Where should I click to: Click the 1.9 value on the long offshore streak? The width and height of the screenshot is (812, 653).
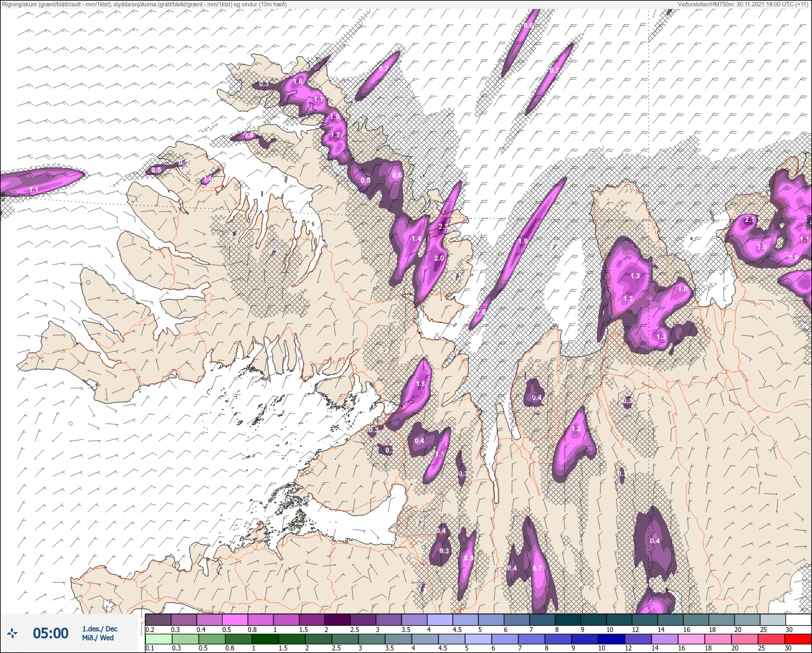click(523, 242)
